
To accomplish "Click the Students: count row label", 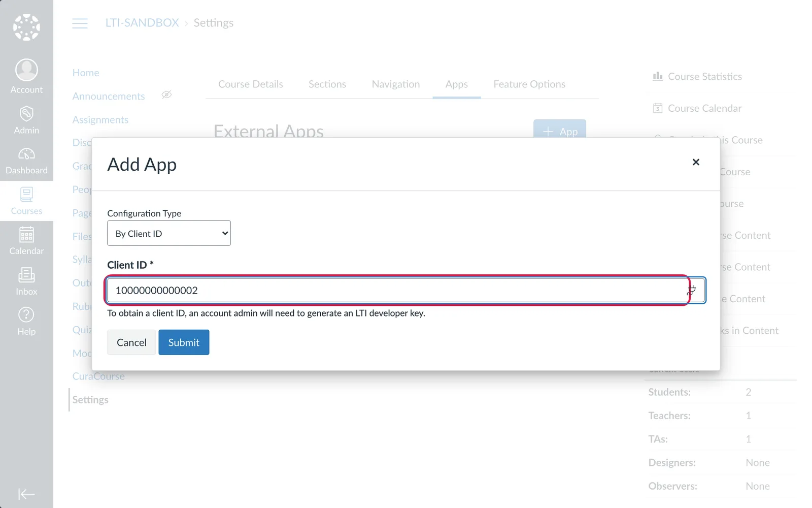I will click(x=669, y=392).
